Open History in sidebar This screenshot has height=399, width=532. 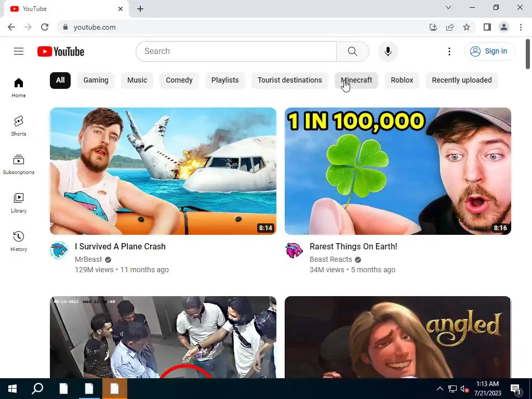(x=19, y=241)
